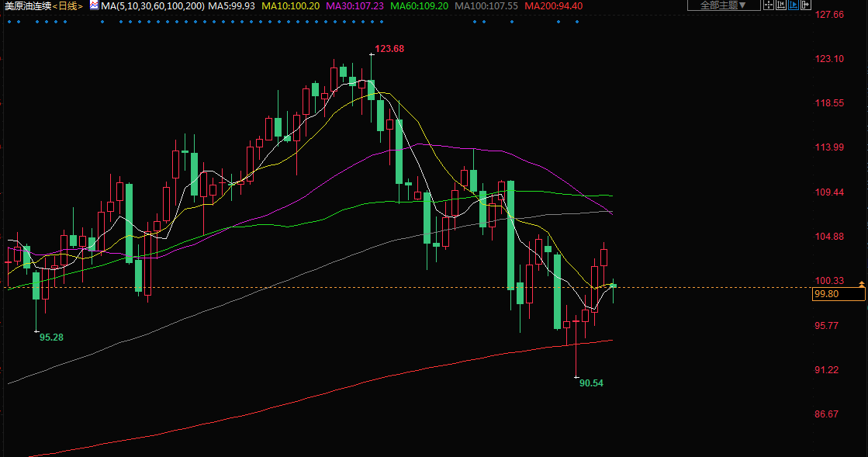Click the red MA200:94.40 legend label
The height and width of the screenshot is (457, 868).
pyautogui.click(x=554, y=6)
